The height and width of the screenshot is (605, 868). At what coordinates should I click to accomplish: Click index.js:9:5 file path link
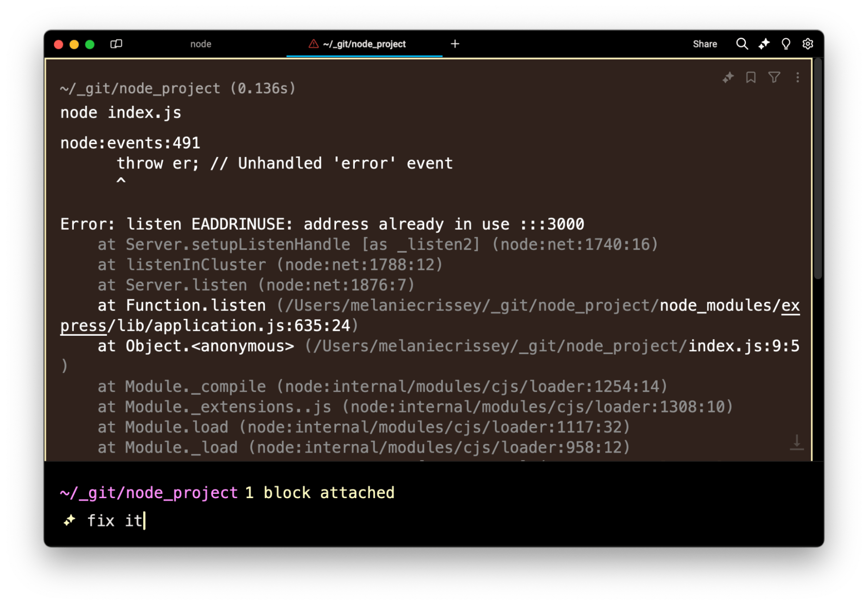[743, 346]
